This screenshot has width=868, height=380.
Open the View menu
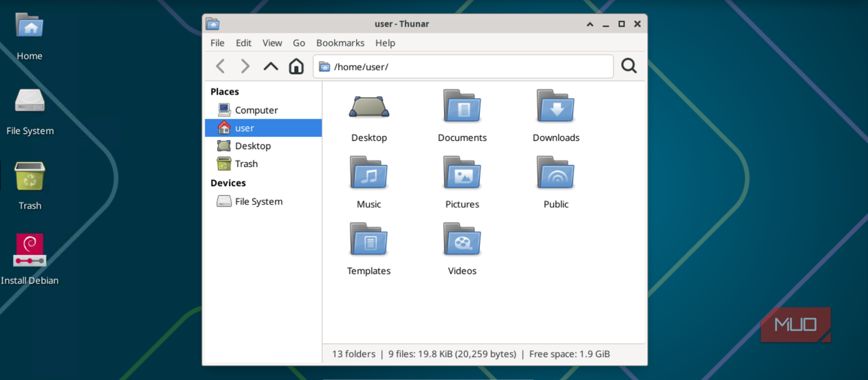click(272, 43)
